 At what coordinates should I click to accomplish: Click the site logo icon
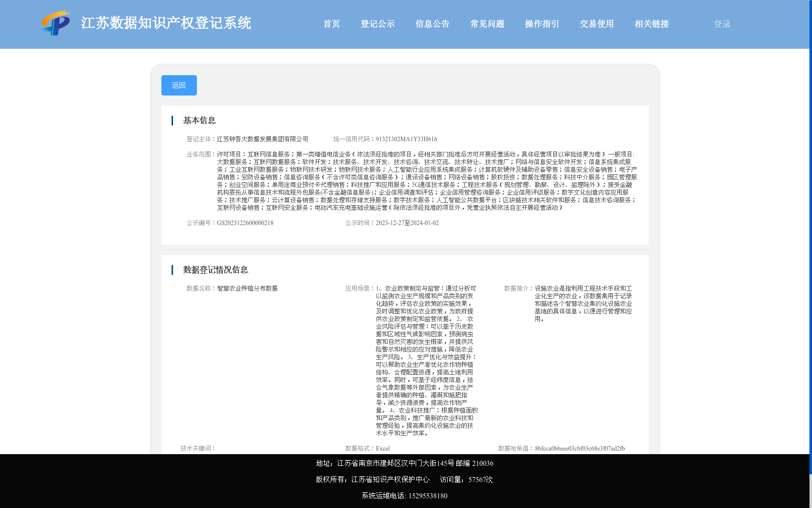pos(56,23)
